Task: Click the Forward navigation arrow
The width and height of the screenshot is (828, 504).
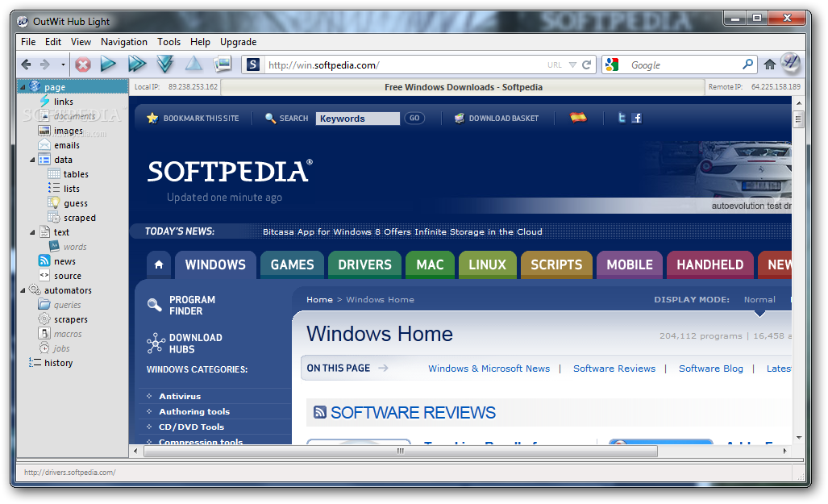Action: [45, 65]
